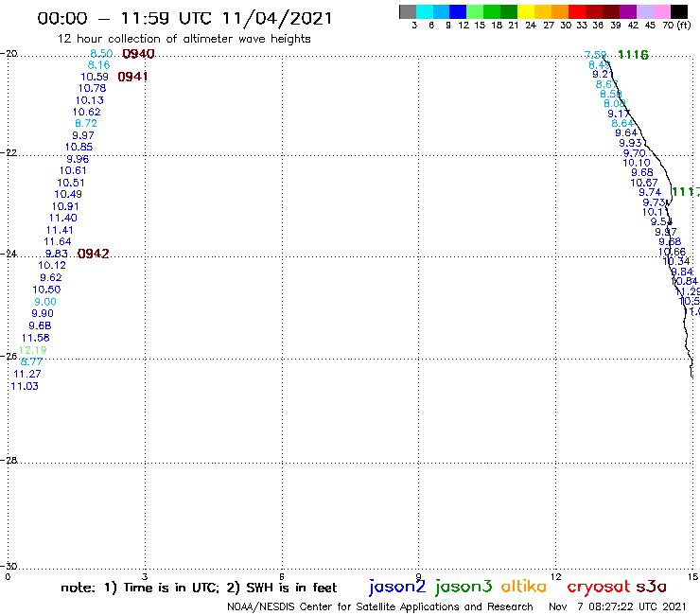The width and height of the screenshot is (700, 615).
Task: Click the wave height value 10.13
Action: 89,100
